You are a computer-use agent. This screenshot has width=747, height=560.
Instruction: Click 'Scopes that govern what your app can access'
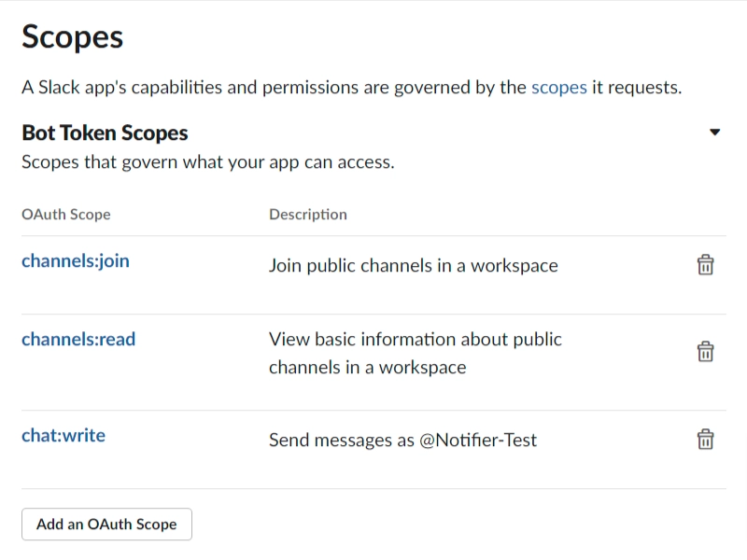[x=207, y=162]
